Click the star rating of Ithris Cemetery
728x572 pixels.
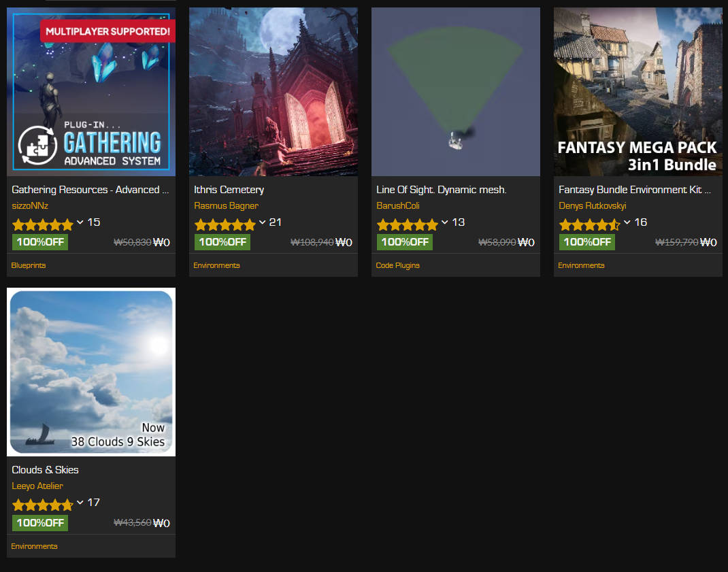[x=225, y=224]
